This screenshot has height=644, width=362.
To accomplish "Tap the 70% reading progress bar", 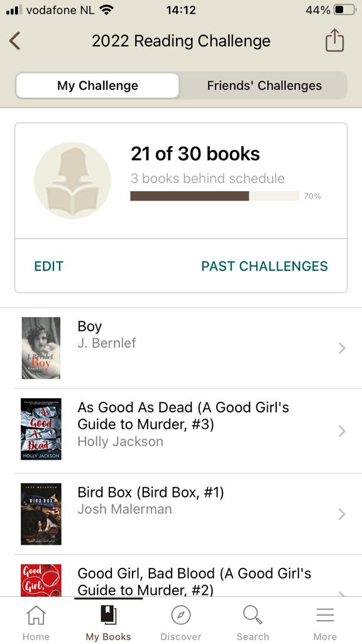I will pyautogui.click(x=214, y=196).
